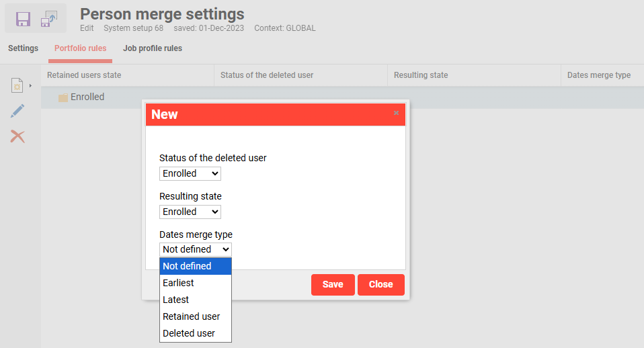
Task: Switch to the Settings tab
Action: pos(23,48)
